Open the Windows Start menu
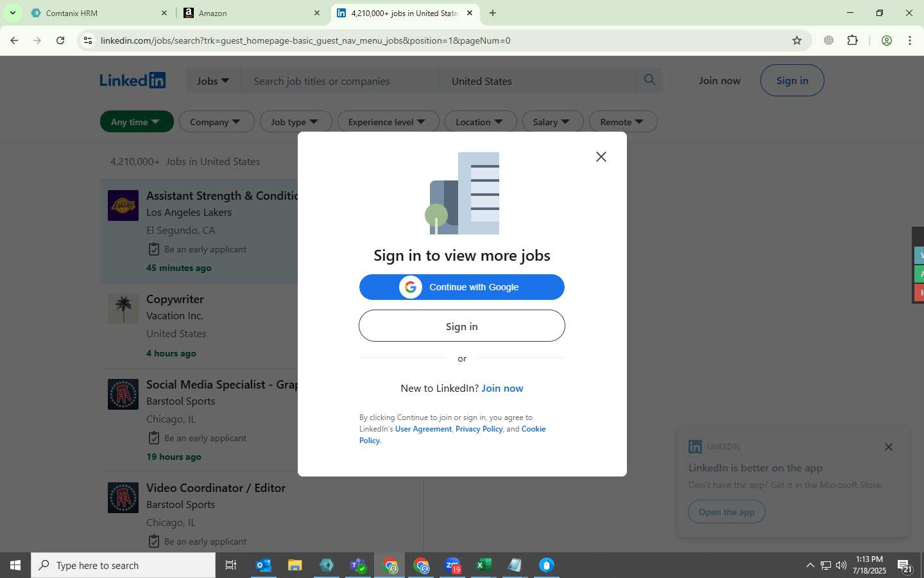Viewport: 924px width, 578px height. 15,565
